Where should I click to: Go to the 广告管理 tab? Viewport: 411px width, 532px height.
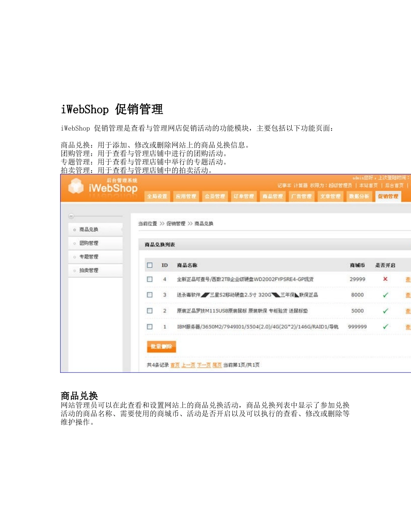[x=301, y=196]
